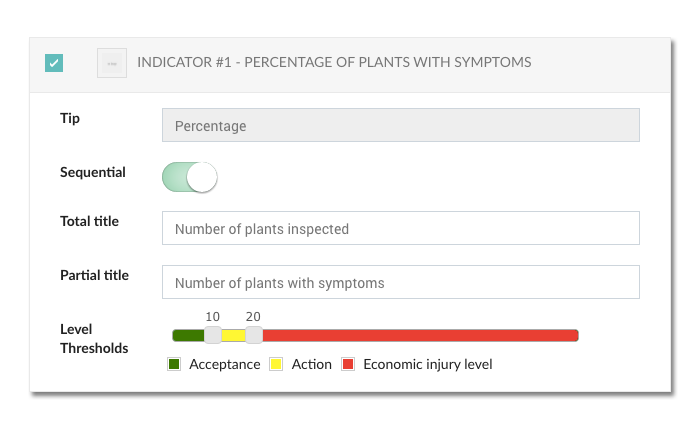Click the green segment of threshold bar
This screenshot has width=700, height=430.
188,335
